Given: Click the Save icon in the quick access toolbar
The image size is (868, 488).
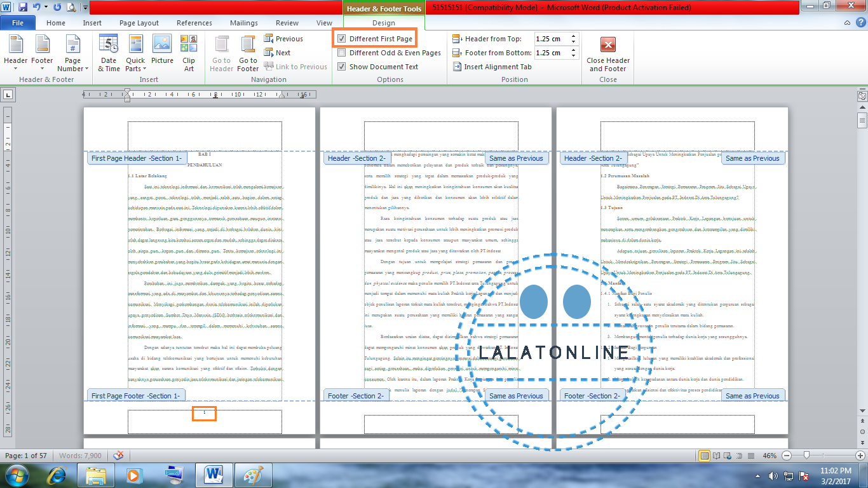Looking at the screenshot, I should [23, 7].
